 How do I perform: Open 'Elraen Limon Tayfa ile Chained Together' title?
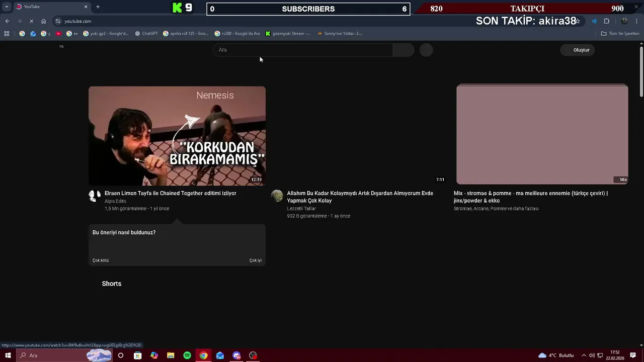click(x=170, y=193)
